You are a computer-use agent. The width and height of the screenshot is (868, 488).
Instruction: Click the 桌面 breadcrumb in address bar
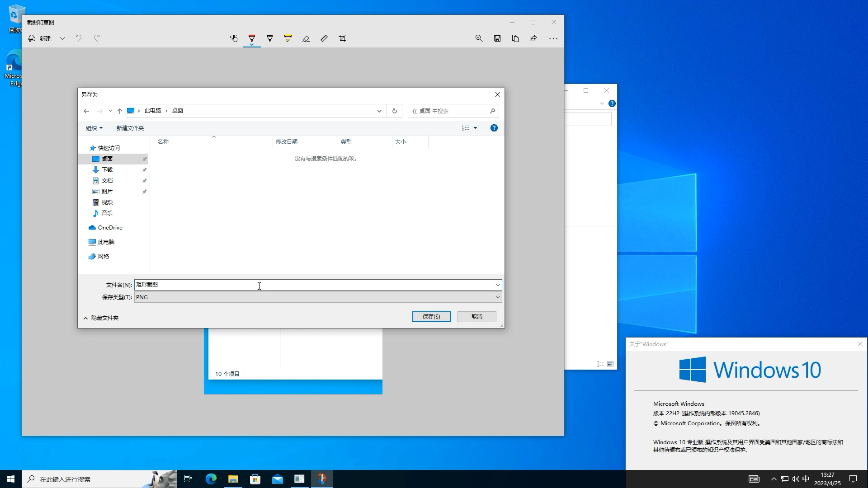178,111
